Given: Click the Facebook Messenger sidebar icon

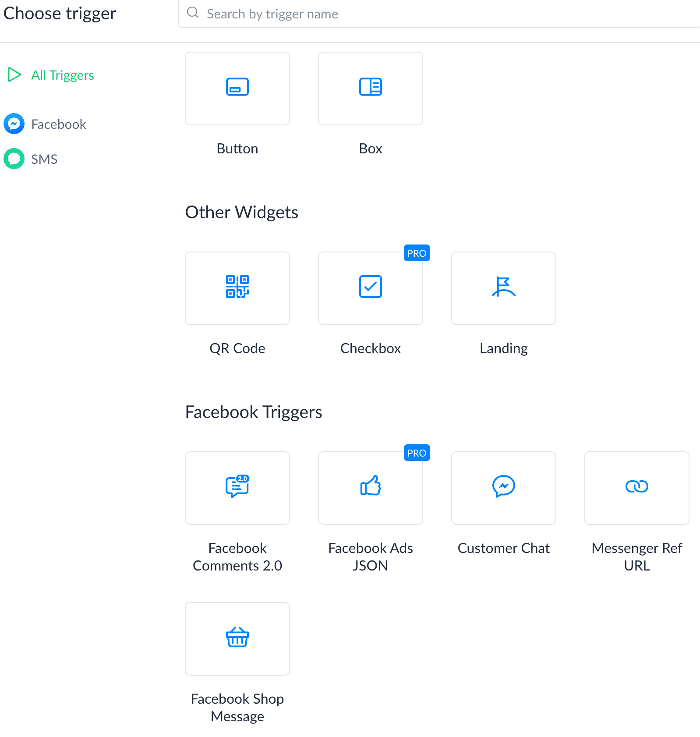Looking at the screenshot, I should pyautogui.click(x=14, y=124).
